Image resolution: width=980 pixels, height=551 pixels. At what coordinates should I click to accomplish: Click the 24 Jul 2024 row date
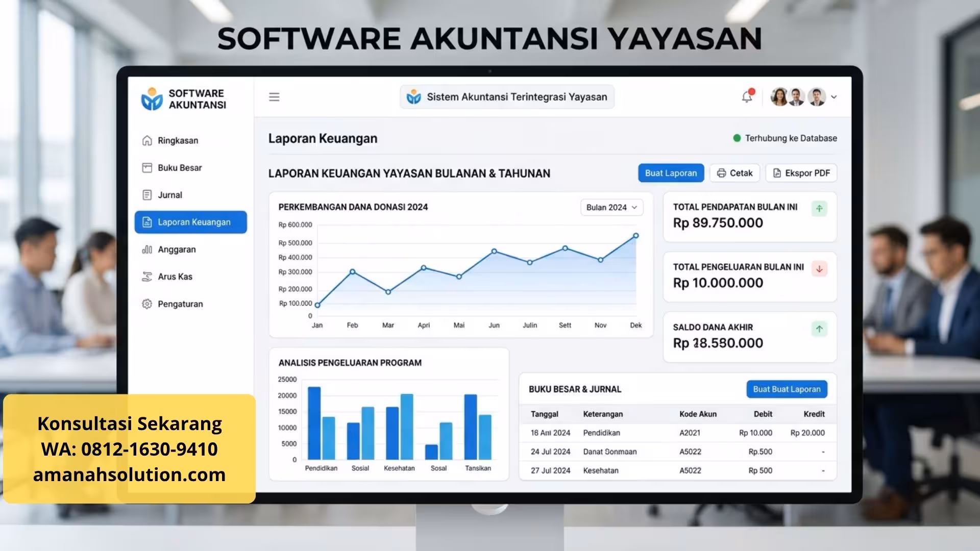tap(550, 452)
